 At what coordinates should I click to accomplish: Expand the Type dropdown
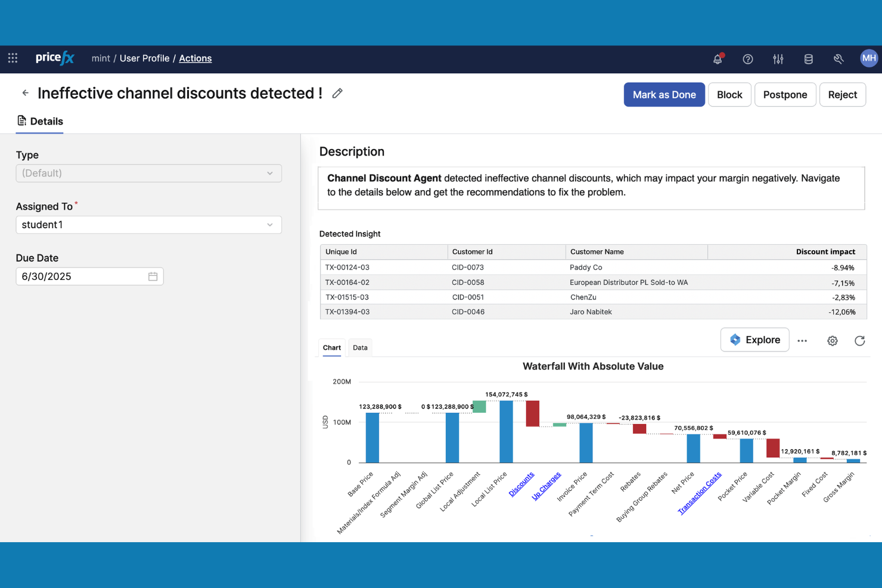pyautogui.click(x=148, y=173)
